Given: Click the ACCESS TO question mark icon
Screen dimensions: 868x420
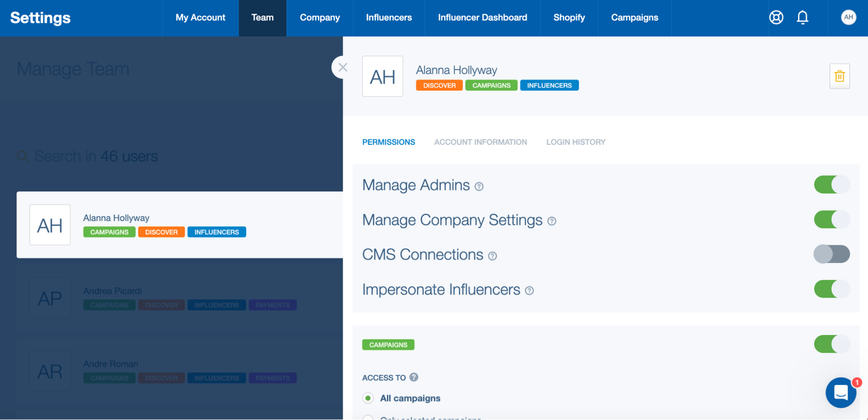Looking at the screenshot, I should coord(413,377).
